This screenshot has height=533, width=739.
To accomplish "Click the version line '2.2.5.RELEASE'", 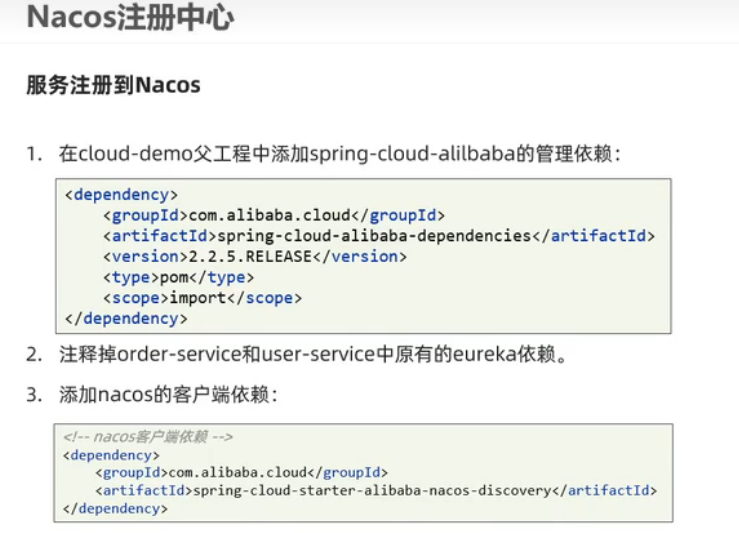I will (255, 256).
